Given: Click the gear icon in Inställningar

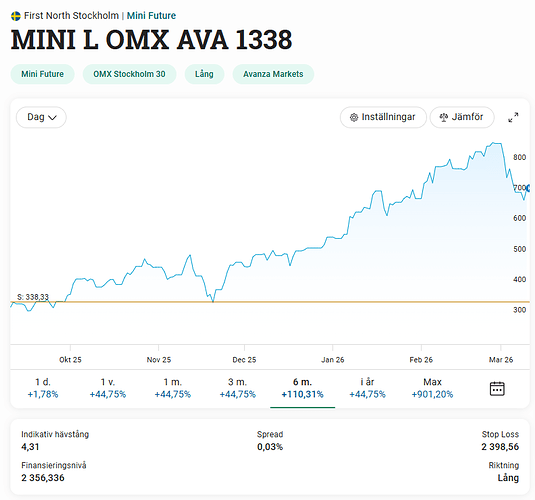Looking at the screenshot, I should tap(354, 117).
